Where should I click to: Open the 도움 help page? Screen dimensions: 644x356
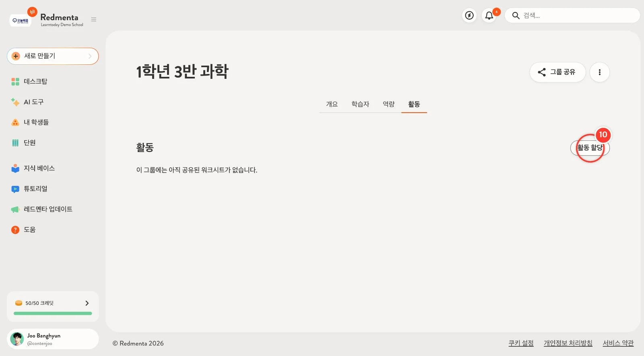(29, 229)
